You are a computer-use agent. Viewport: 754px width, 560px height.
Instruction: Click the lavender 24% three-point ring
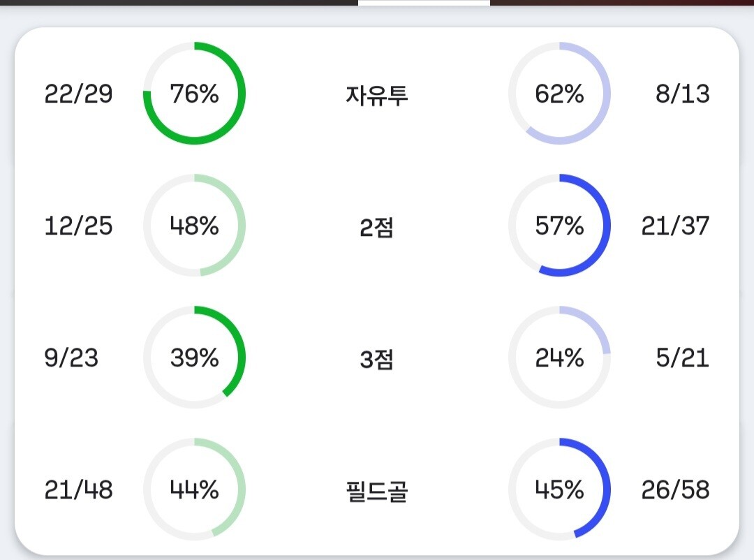coord(559,358)
